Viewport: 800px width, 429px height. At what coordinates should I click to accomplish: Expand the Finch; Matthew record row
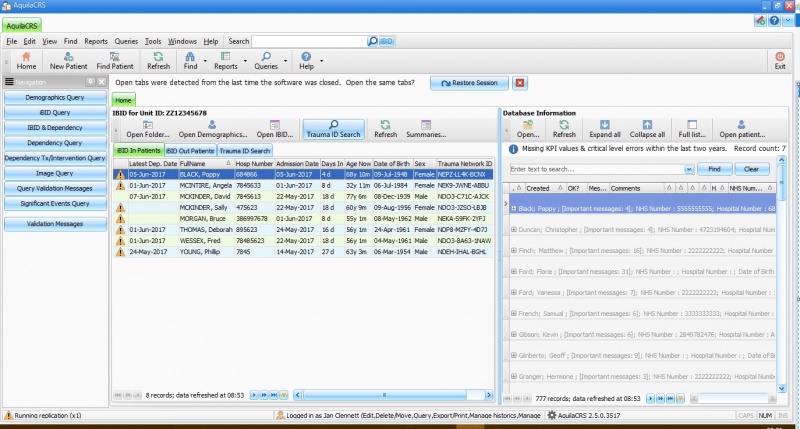(x=514, y=250)
